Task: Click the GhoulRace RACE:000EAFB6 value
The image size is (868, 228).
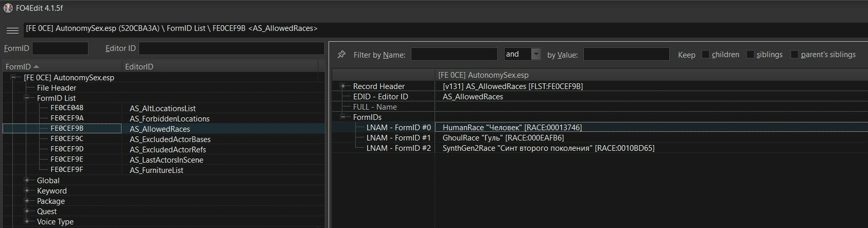Action: point(503,138)
